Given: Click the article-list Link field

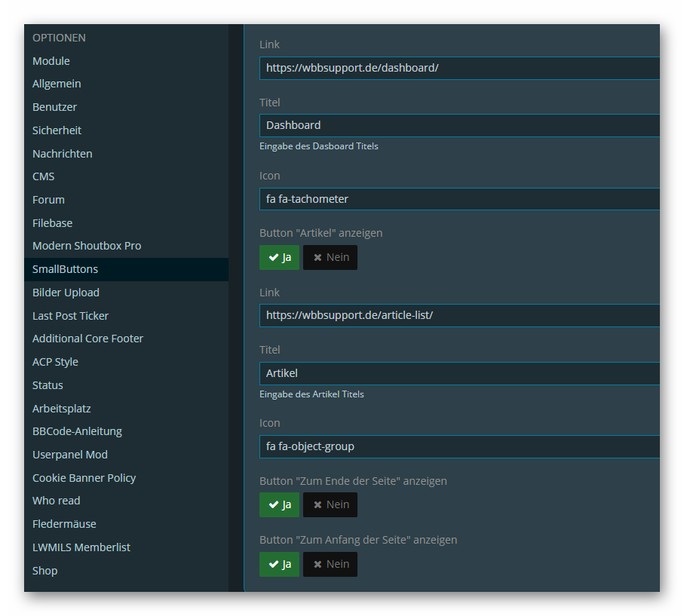Looking at the screenshot, I should 459,315.
